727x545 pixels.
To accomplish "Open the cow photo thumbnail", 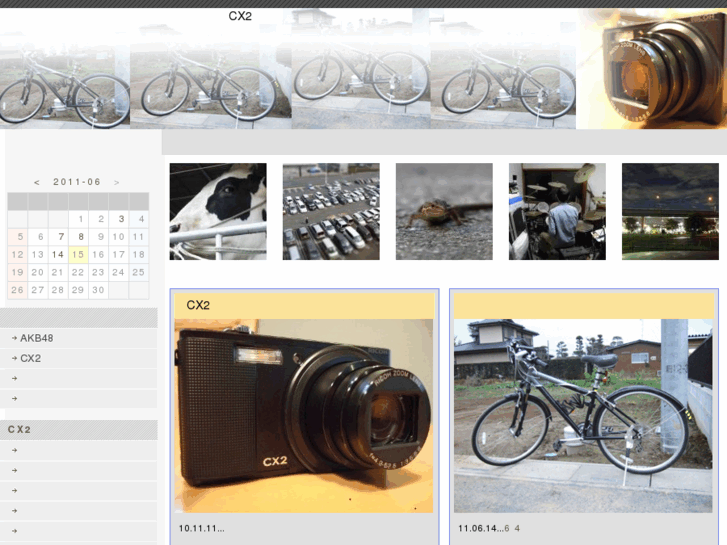I will coord(218,211).
